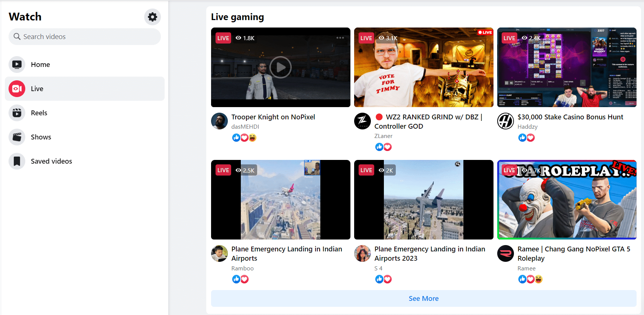This screenshot has height=315, width=644.
Task: Click the Search videos field
Action: (x=85, y=36)
